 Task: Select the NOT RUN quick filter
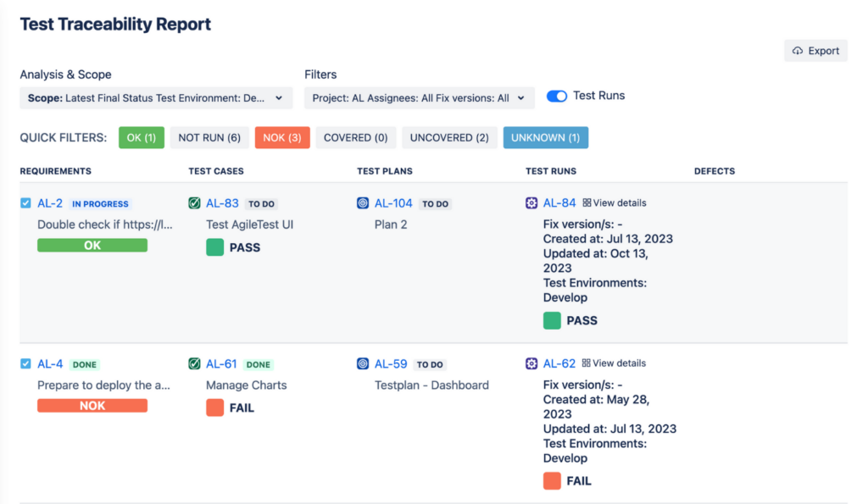point(209,136)
